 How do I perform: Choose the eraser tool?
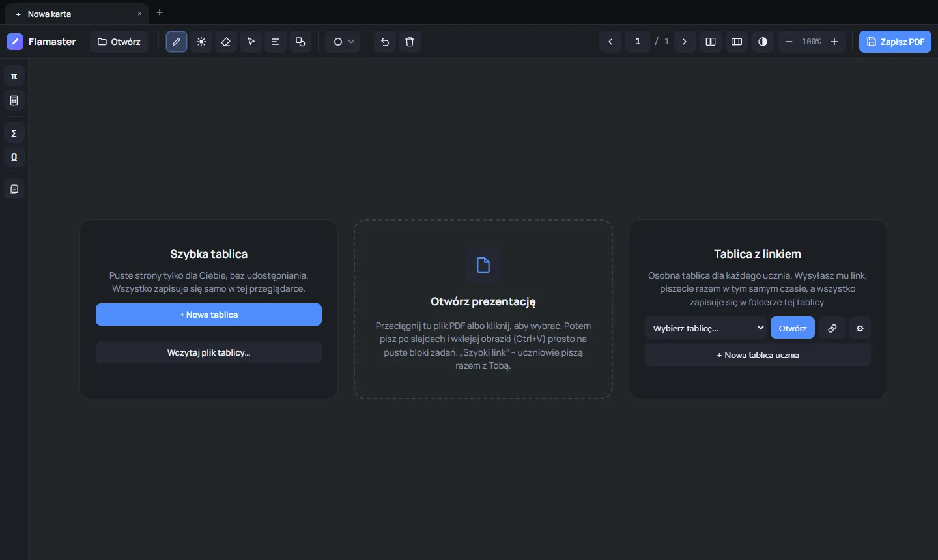[x=226, y=42]
